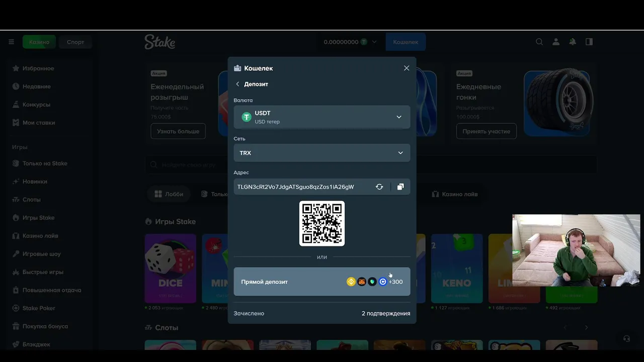Click the Блэкджек sidebar icon

(16, 344)
